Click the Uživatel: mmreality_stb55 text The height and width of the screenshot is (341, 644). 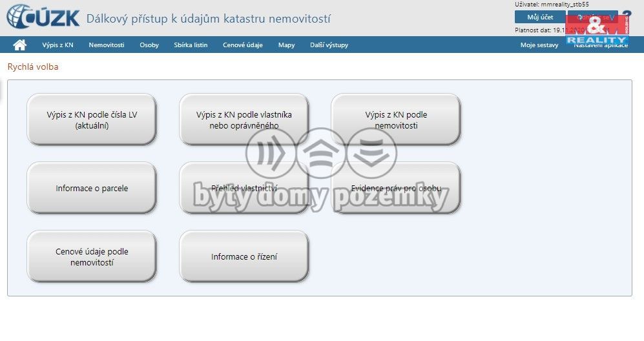(552, 4)
